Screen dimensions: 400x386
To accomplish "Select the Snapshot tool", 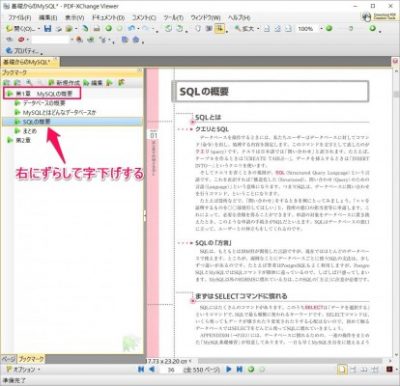I will [x=209, y=29].
